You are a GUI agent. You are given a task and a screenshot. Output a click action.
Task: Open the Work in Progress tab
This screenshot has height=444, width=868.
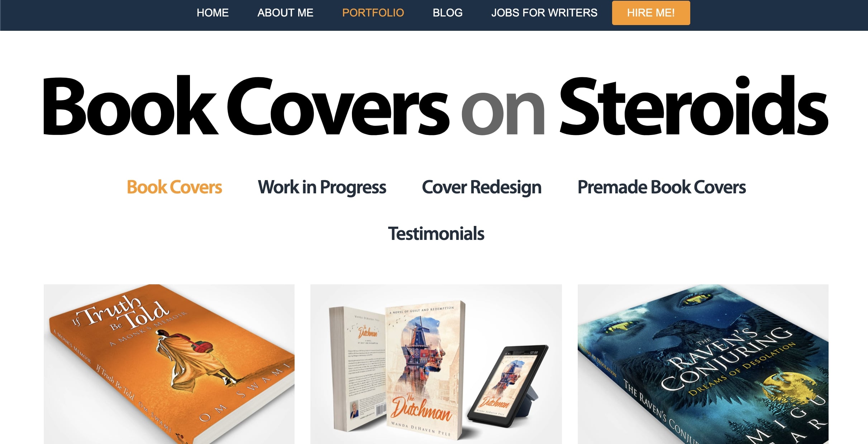point(322,187)
